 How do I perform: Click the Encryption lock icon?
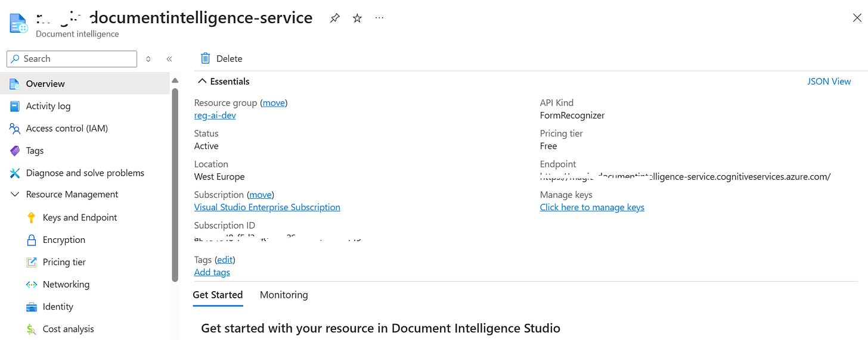(32, 240)
